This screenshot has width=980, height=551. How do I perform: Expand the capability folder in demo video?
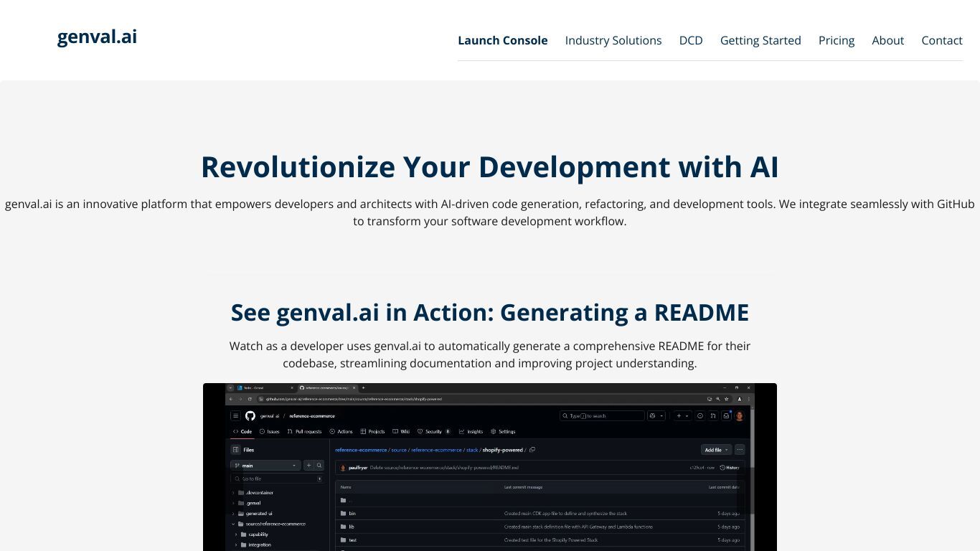[x=236, y=534]
